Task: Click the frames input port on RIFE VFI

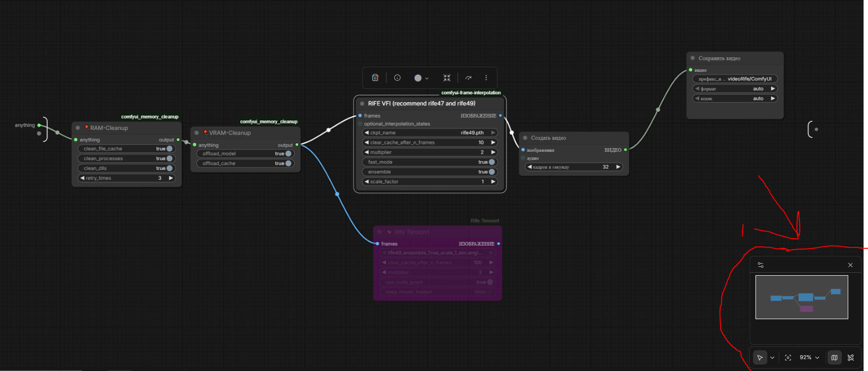Action: [360, 116]
